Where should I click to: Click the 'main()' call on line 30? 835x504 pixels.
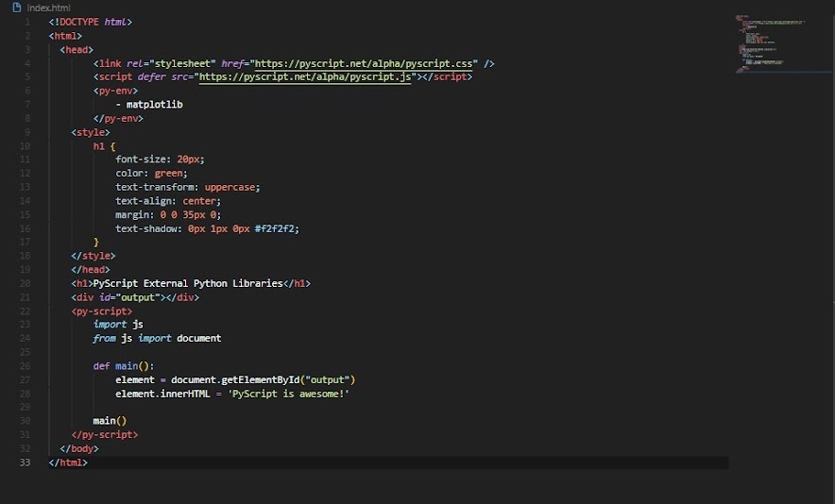(x=110, y=420)
